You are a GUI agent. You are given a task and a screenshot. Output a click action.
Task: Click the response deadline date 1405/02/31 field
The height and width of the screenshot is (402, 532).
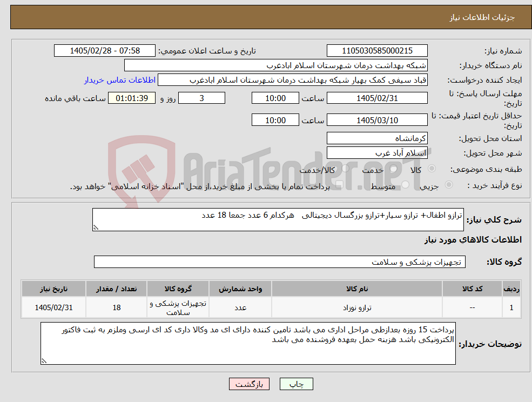pos(377,98)
